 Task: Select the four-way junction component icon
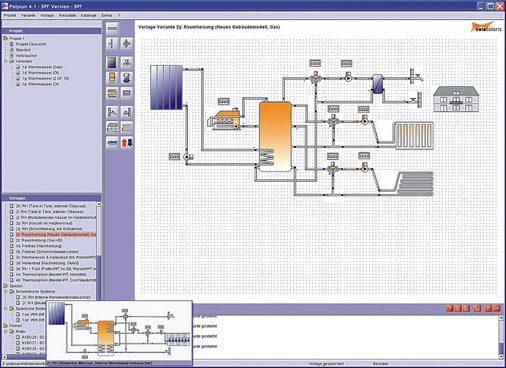click(127, 43)
